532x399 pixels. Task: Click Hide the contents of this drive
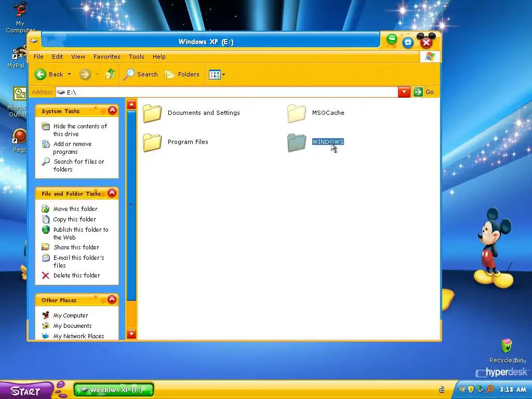pos(80,130)
